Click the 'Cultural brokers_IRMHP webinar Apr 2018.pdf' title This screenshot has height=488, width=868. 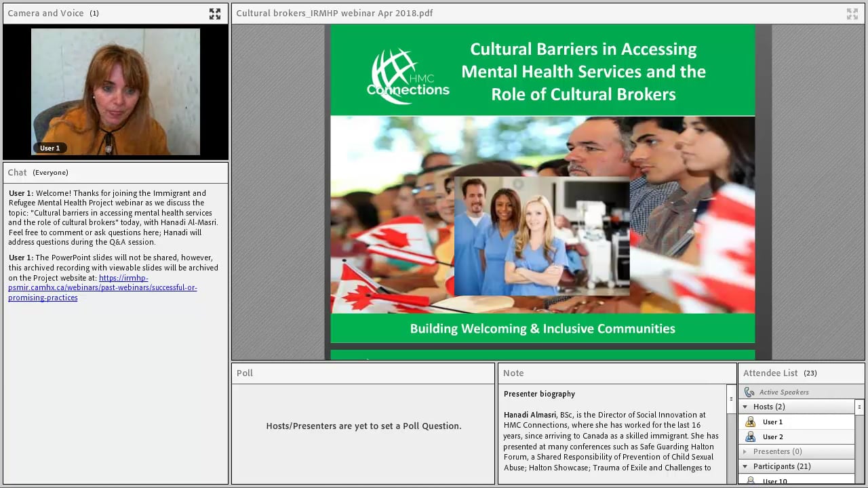tap(334, 13)
